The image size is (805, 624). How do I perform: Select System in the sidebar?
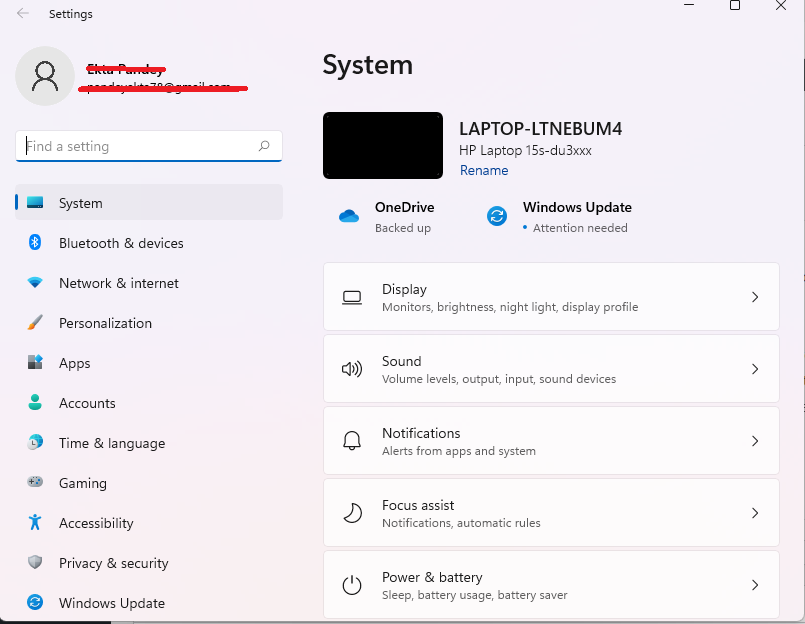[x=81, y=203]
